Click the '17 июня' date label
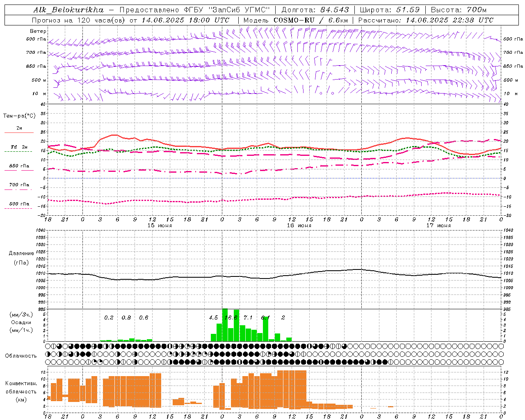Viewport: 525px width, 420px height. pos(438,226)
